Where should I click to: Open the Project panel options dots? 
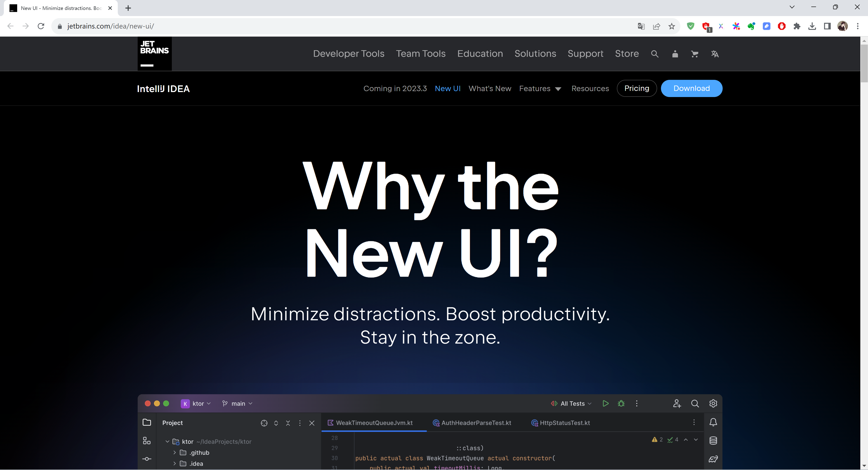[300, 423]
